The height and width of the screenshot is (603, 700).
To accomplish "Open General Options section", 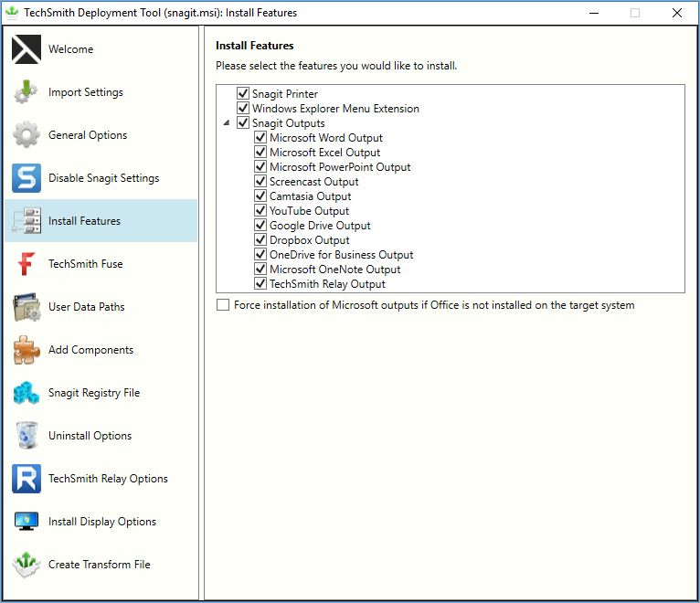I will point(101,135).
